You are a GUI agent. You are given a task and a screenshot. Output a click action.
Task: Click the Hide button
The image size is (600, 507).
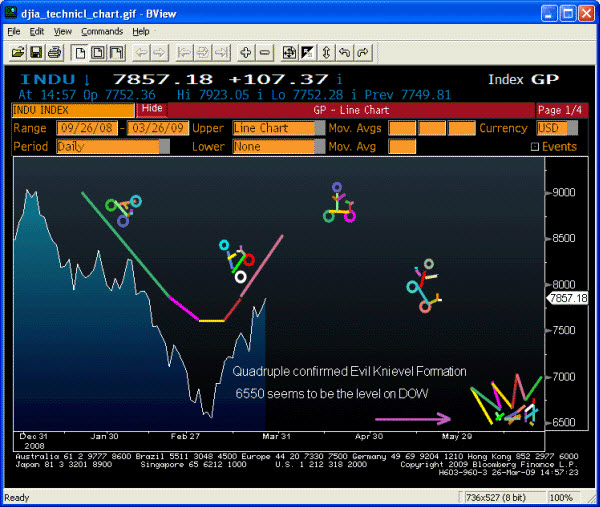point(152,108)
